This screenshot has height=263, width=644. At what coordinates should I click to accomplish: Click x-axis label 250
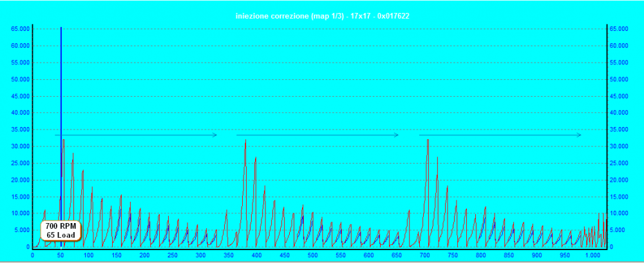[173, 255]
